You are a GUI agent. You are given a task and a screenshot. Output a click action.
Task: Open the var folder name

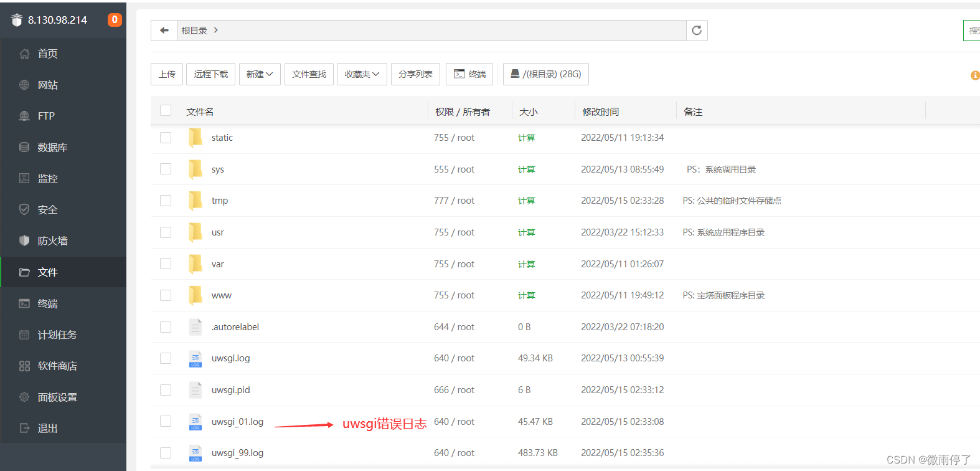click(218, 264)
